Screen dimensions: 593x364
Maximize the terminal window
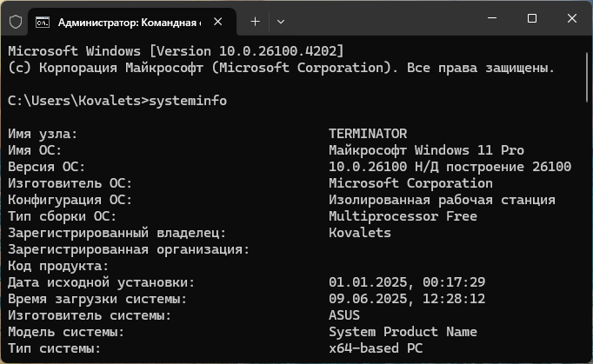pos(532,18)
